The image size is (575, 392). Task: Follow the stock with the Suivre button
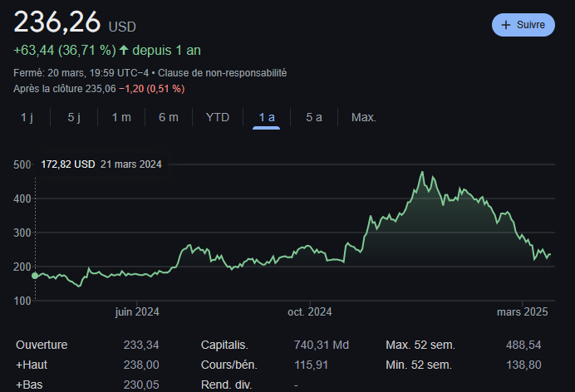(x=523, y=25)
